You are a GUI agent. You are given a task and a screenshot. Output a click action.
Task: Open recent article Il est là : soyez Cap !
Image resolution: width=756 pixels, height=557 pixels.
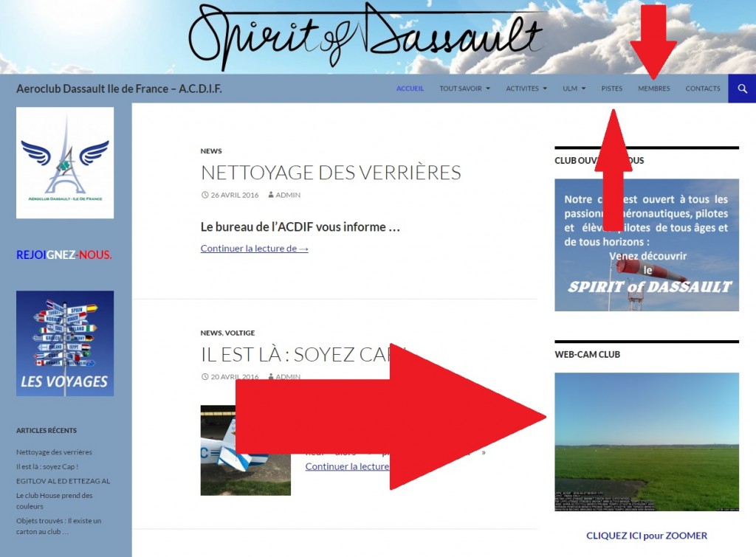click(47, 467)
